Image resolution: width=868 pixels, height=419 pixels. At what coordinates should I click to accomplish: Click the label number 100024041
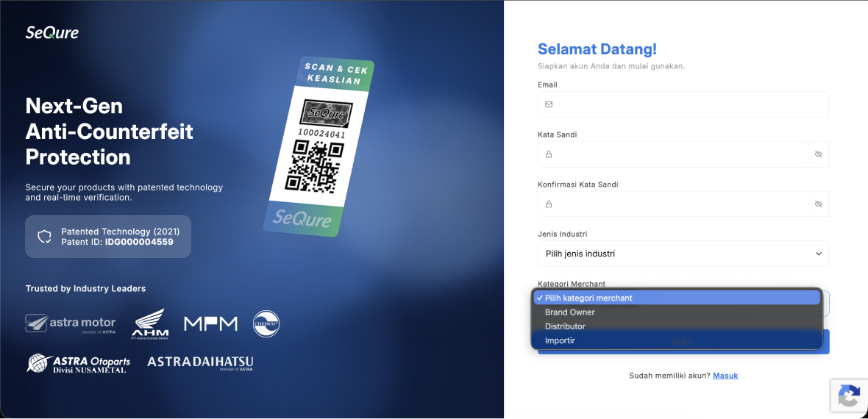[x=321, y=133]
